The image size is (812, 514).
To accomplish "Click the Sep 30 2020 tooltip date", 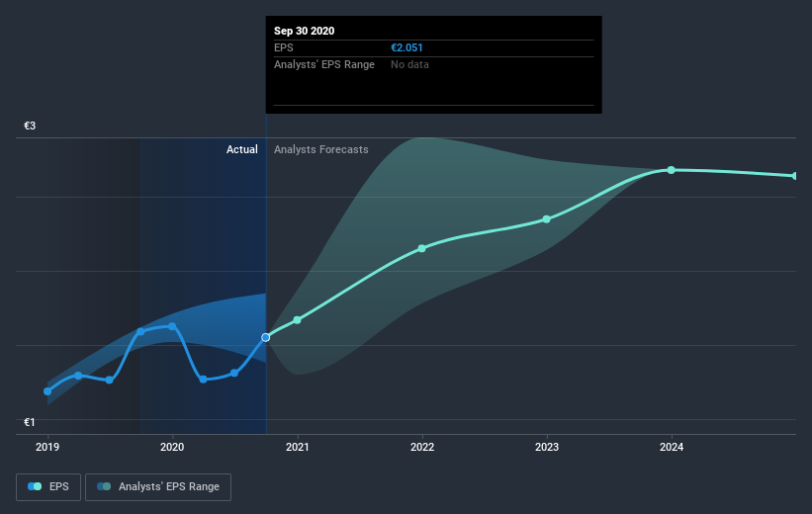I will click(304, 31).
